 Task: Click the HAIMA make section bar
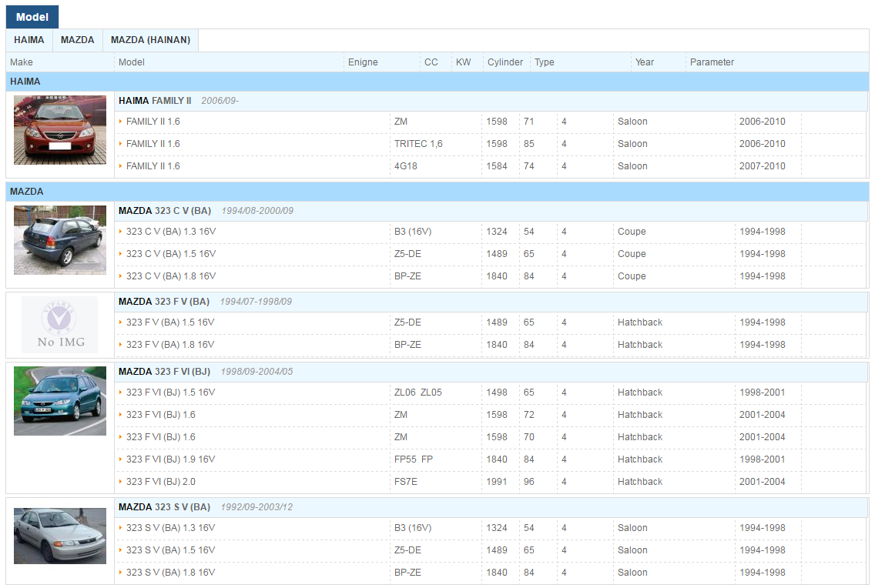pos(437,82)
